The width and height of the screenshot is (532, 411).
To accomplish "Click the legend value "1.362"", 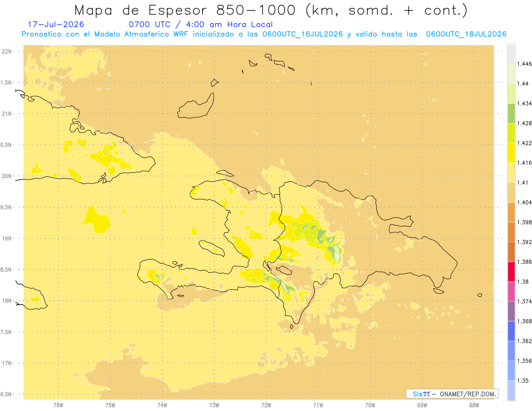I will (524, 341).
